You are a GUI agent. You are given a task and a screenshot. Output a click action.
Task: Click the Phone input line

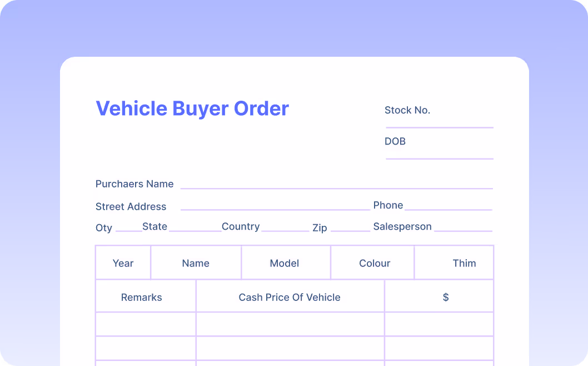coord(448,206)
